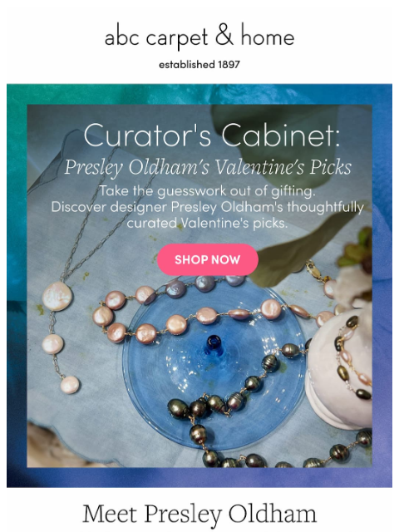This screenshot has width=399, height=532.
Task: Open the "Meet Presley Oldham" heading
Action: 199,514
